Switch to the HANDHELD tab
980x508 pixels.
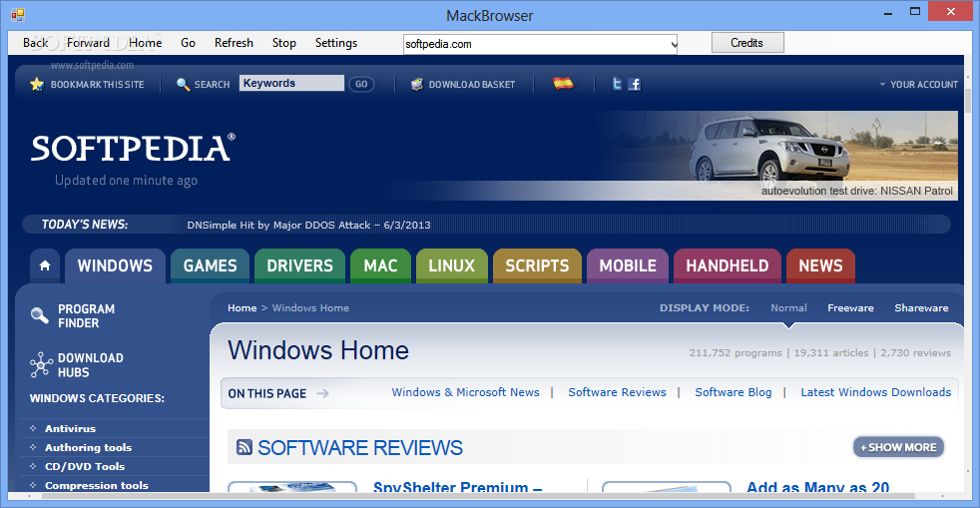(x=728, y=265)
